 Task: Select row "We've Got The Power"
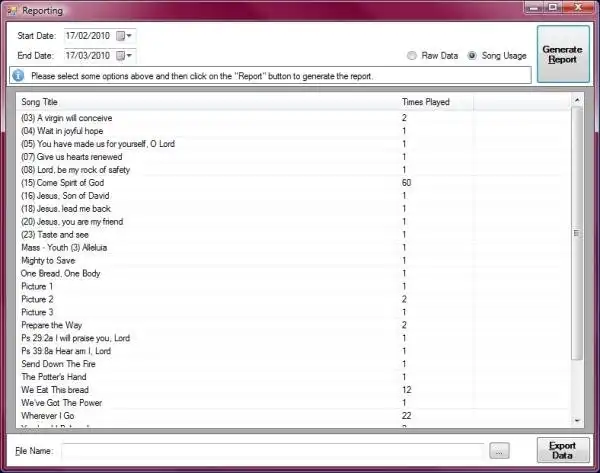click(x=293, y=403)
